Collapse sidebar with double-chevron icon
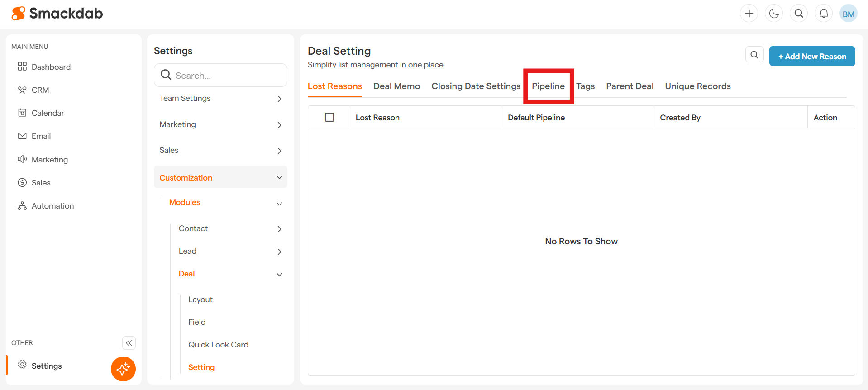 [x=129, y=343]
